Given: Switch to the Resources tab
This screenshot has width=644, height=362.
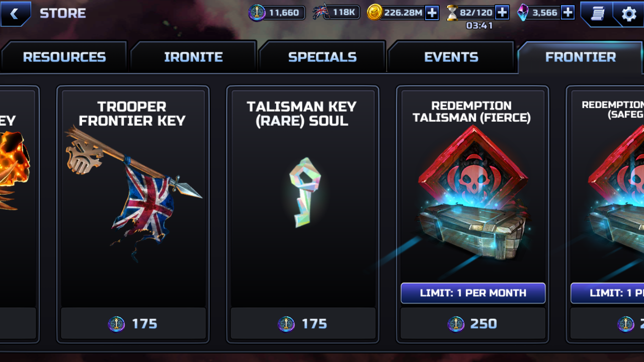Looking at the screenshot, I should pyautogui.click(x=64, y=57).
